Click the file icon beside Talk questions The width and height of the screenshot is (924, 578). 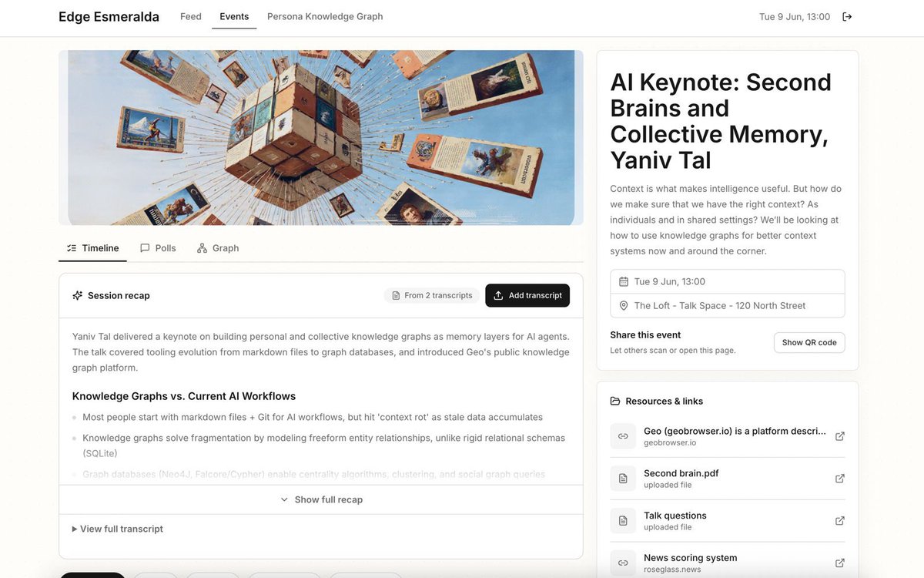(x=623, y=521)
